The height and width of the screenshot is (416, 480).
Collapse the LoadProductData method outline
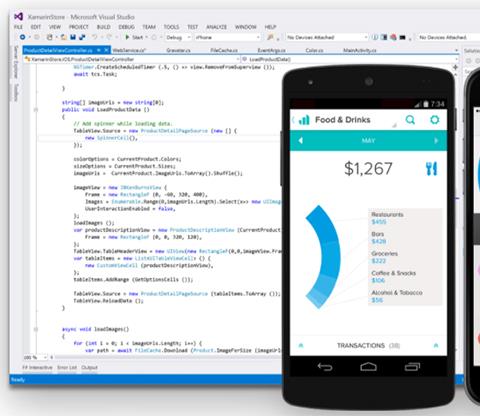click(36, 109)
